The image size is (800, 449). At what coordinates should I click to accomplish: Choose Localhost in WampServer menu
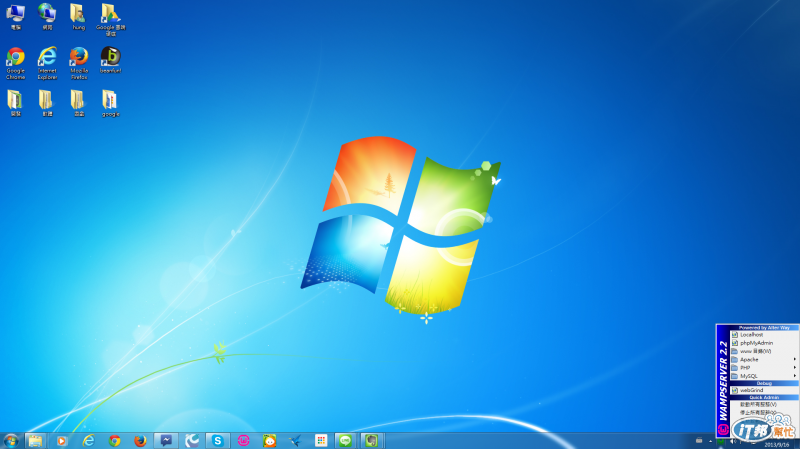tap(764, 335)
